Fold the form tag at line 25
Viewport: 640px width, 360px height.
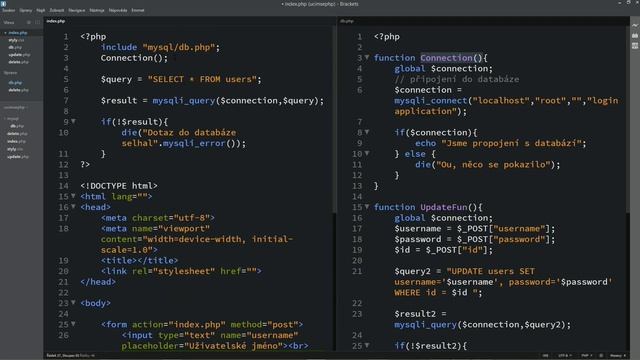pos(73,324)
